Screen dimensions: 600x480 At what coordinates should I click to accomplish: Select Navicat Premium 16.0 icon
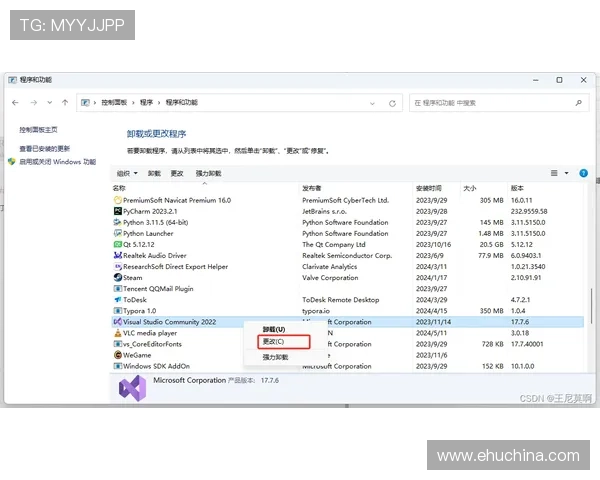tap(118, 200)
